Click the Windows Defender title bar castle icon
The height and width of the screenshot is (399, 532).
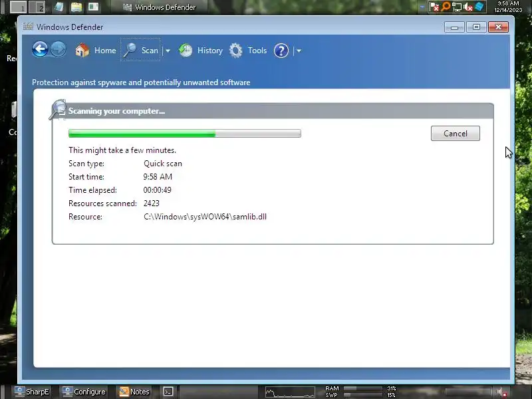point(28,27)
